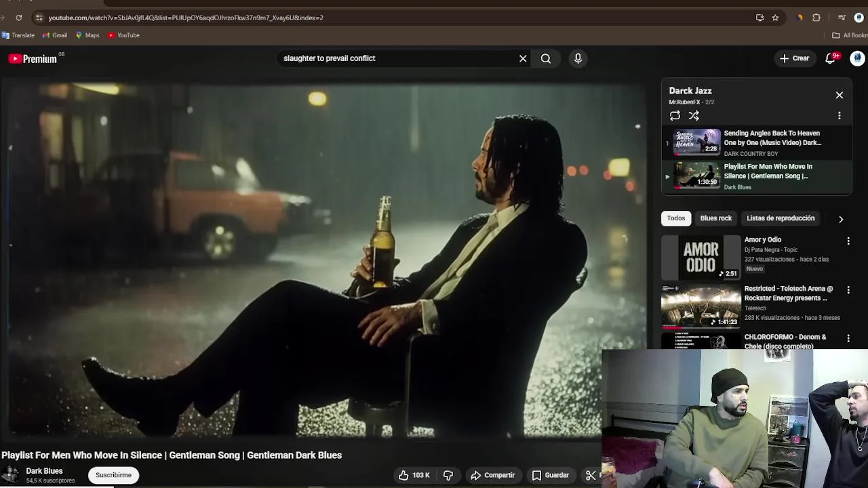Click the YouTube Premium logo
Image resolution: width=868 pixels, height=488 pixels.
(33, 59)
